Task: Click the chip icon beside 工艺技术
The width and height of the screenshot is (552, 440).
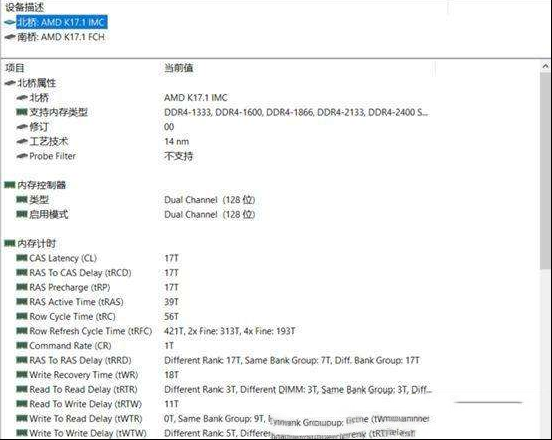Action: click(x=22, y=142)
